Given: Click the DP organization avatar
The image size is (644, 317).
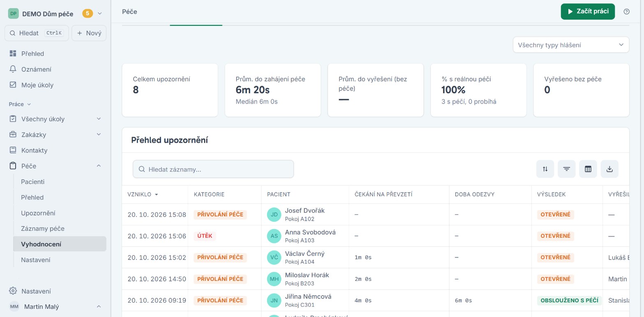Looking at the screenshot, I should tap(14, 14).
